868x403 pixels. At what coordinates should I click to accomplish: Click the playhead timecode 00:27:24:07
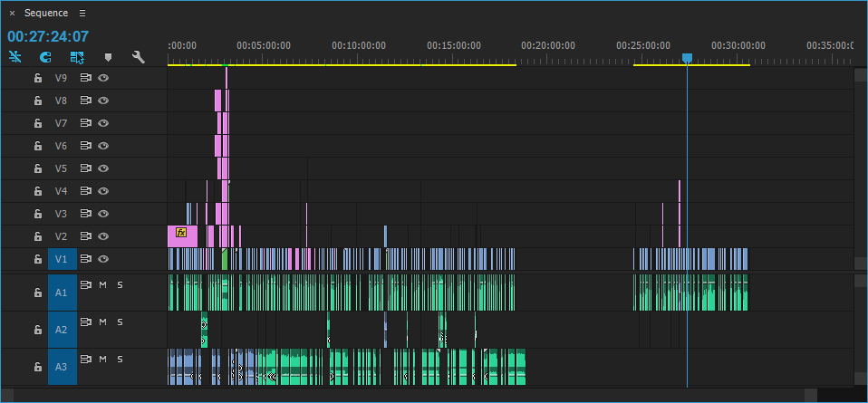(x=48, y=36)
